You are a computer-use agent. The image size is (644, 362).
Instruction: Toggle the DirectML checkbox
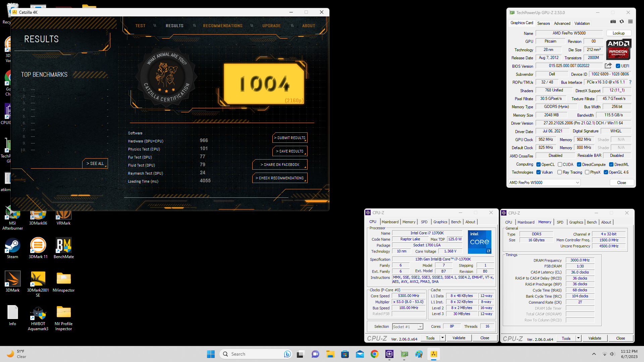pyautogui.click(x=611, y=165)
